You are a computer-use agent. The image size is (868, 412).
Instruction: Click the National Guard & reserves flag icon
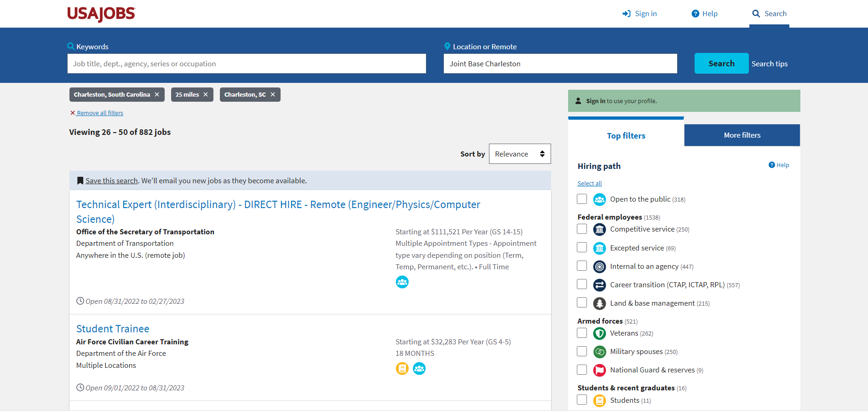coord(599,370)
